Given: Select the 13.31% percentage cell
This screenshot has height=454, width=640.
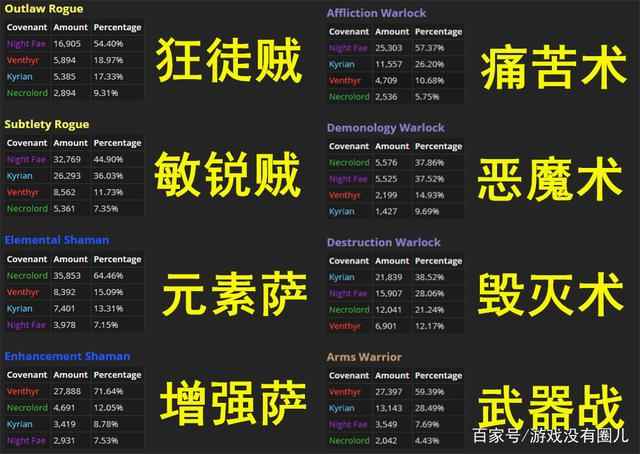Looking at the screenshot, I should [108, 308].
